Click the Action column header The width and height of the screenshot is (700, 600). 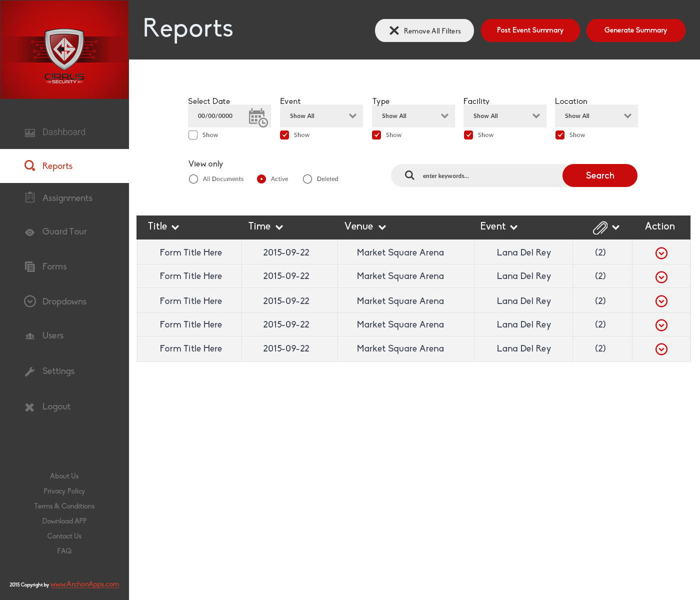[x=660, y=226]
